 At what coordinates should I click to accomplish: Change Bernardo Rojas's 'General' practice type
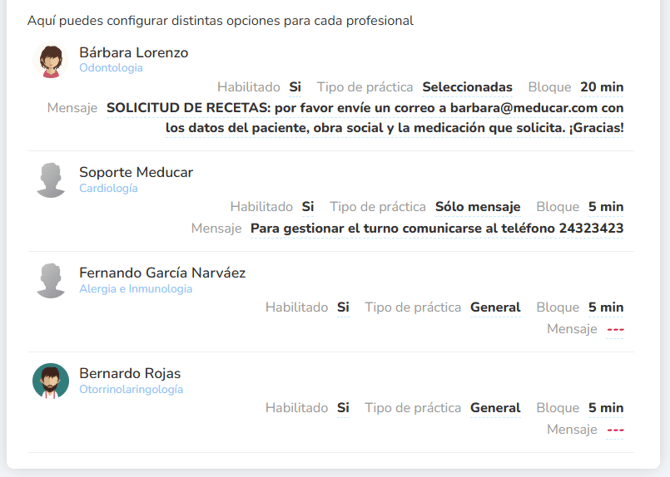pyautogui.click(x=495, y=408)
